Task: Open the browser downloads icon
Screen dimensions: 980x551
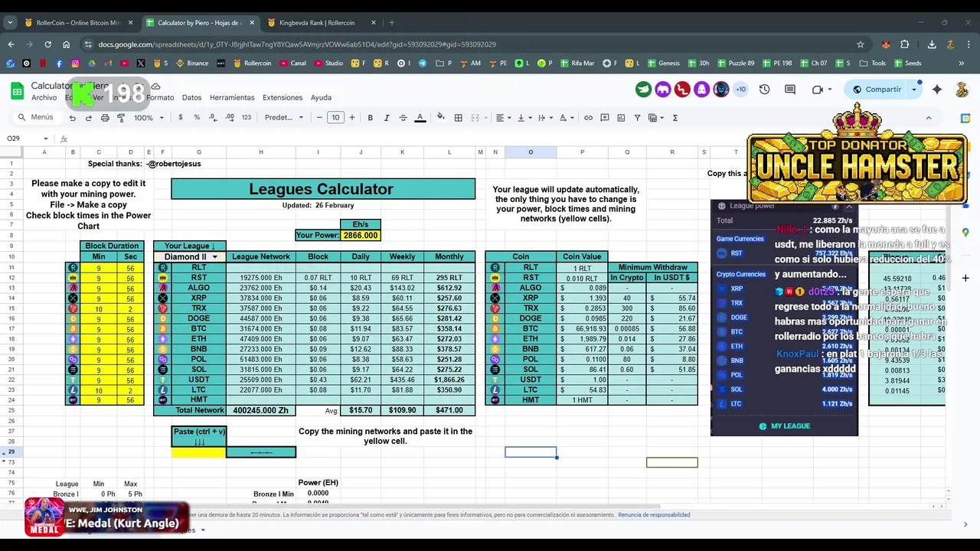Action: [x=932, y=44]
